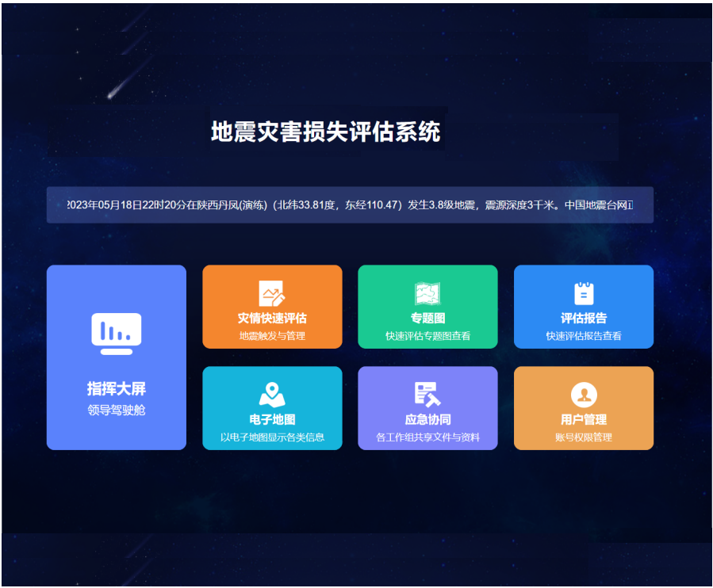This screenshot has width=713, height=588.
Task: Click the scrolling earthquake notice banner
Action: coord(350,204)
